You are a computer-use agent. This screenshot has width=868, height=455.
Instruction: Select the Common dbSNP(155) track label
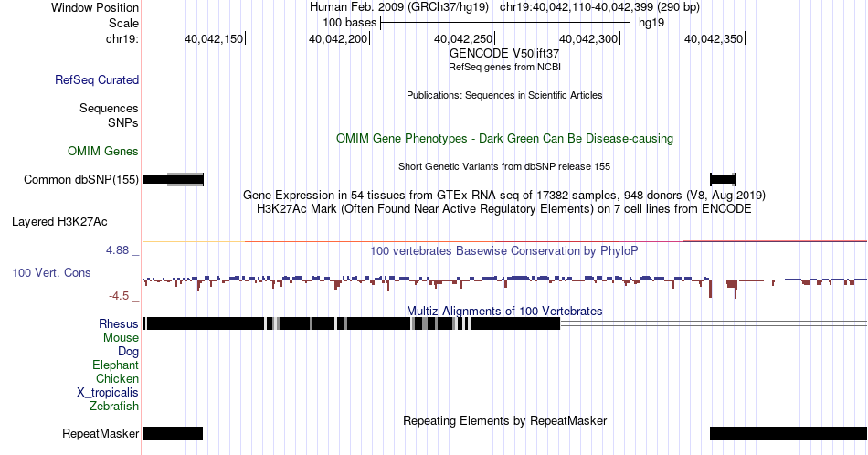pos(81,179)
